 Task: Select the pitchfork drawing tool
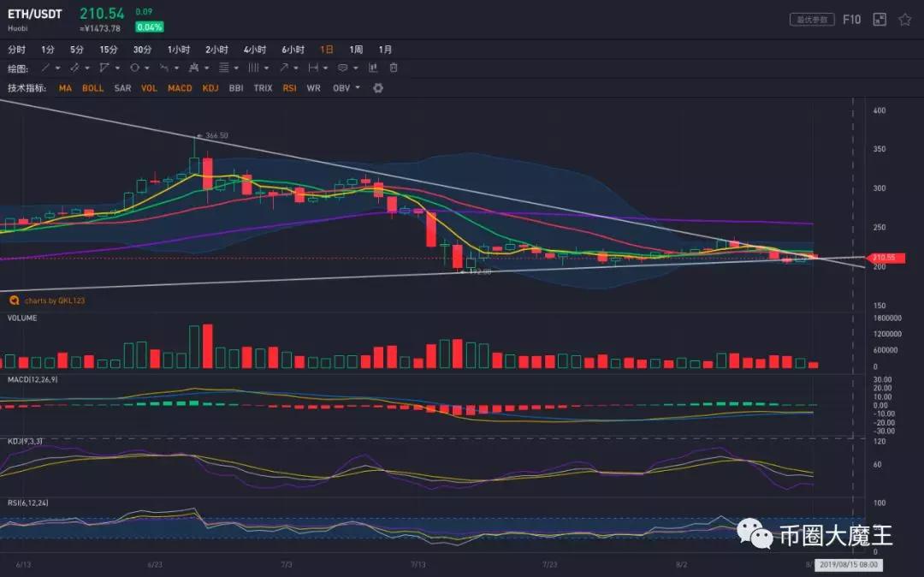pos(193,68)
